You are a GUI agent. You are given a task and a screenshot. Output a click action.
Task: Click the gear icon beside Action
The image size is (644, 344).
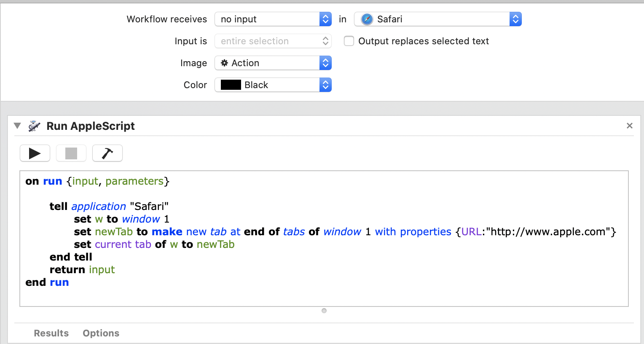tap(225, 63)
